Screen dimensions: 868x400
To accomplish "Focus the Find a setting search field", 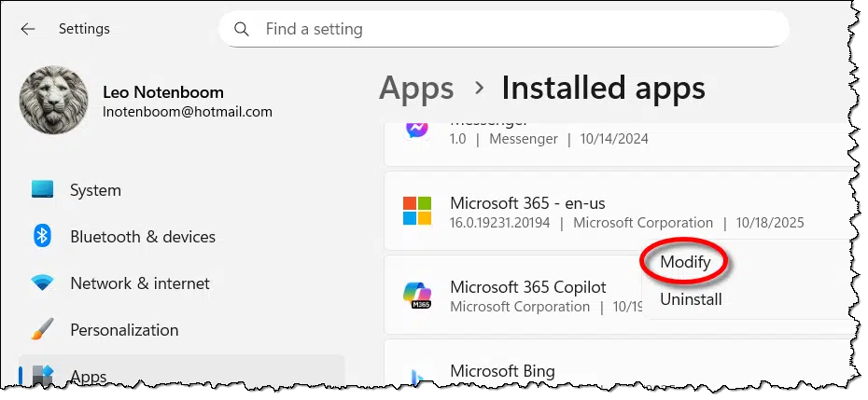I will pos(513,29).
